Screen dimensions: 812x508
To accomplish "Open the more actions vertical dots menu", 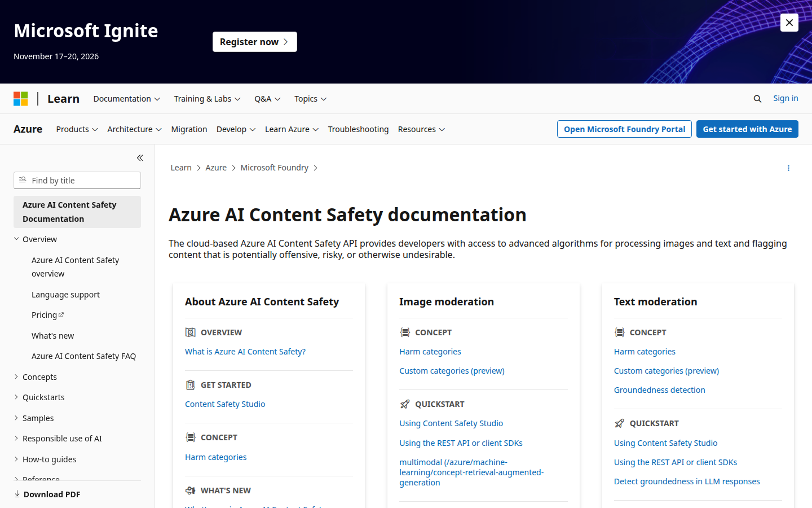I will [788, 168].
